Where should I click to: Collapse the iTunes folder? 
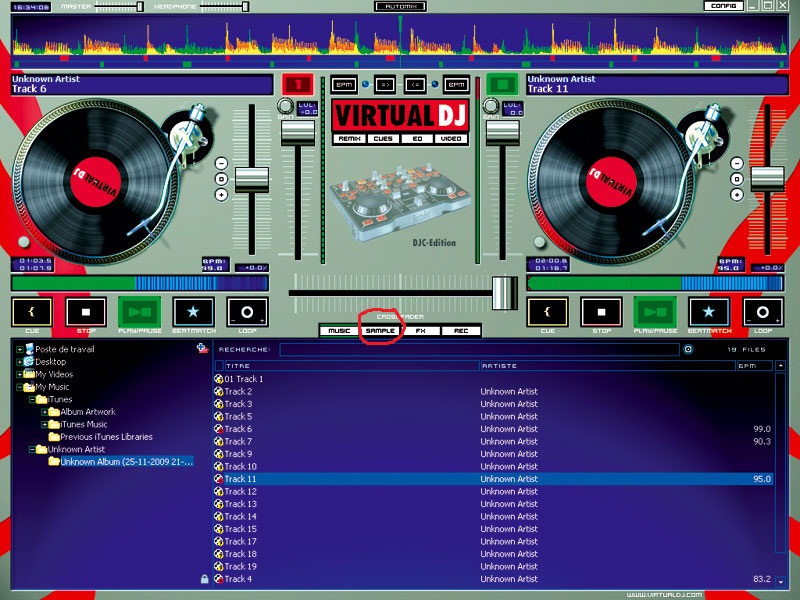point(32,399)
